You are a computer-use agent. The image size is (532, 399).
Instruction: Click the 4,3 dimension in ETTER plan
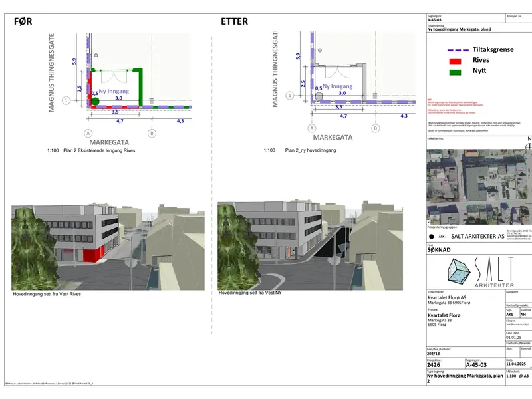(x=404, y=116)
